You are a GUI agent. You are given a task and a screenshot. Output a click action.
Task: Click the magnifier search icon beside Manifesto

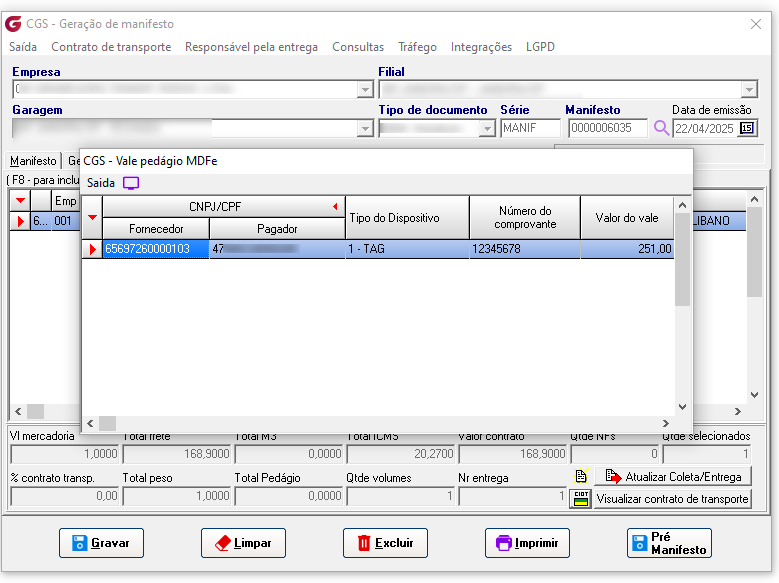pyautogui.click(x=661, y=128)
